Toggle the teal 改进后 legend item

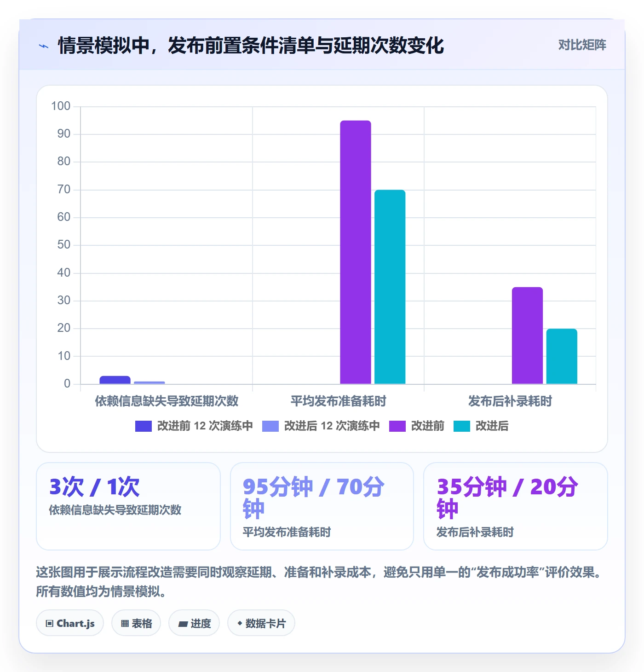pos(481,426)
